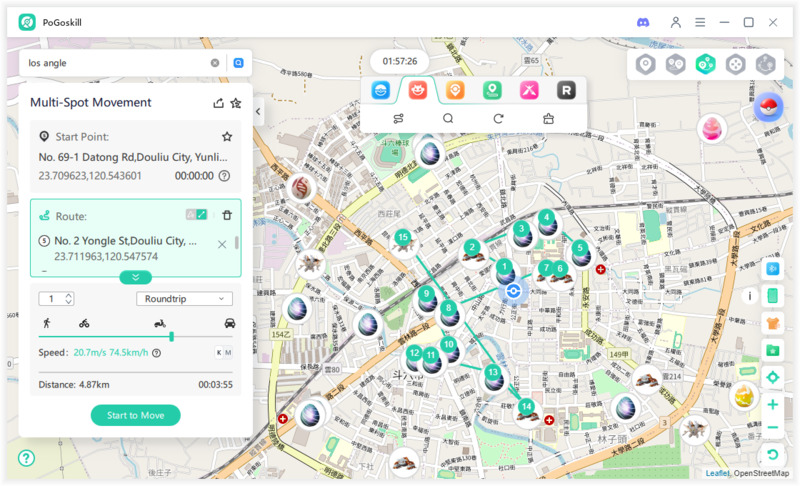The image size is (800, 486).
Task: Favorite the Start Point with star icon
Action: pyautogui.click(x=227, y=136)
